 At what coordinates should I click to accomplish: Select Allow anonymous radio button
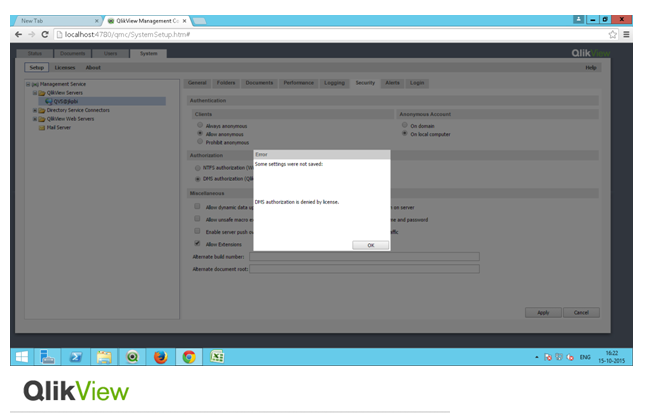tap(200, 133)
